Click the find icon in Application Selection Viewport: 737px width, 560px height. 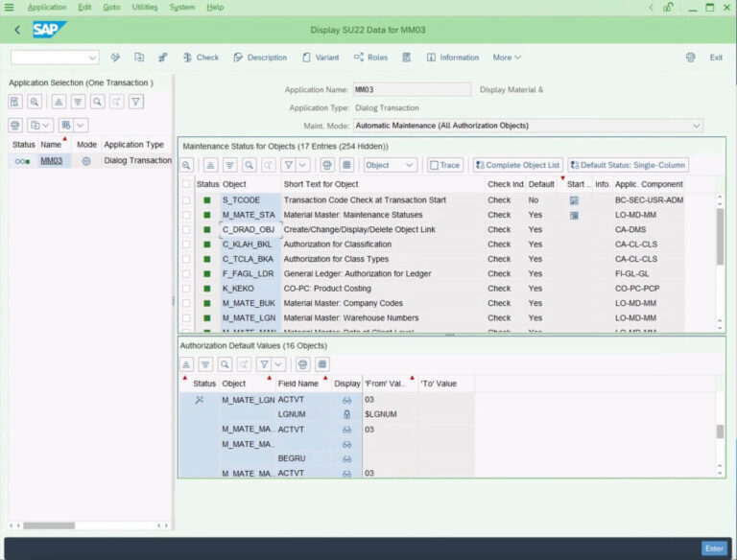point(97,102)
